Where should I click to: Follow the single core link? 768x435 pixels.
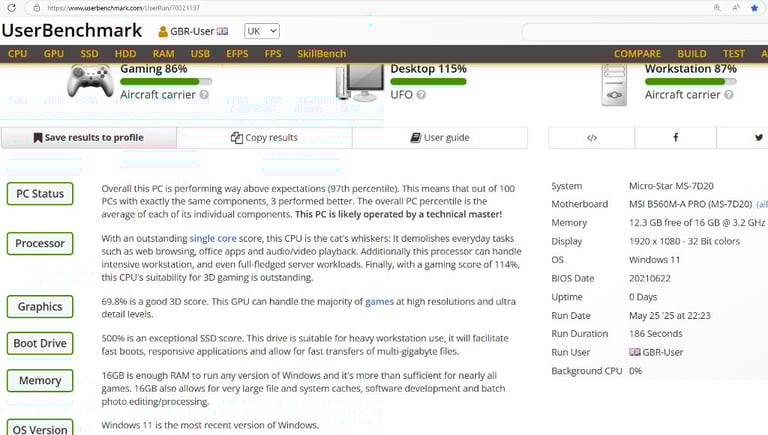[213, 239]
